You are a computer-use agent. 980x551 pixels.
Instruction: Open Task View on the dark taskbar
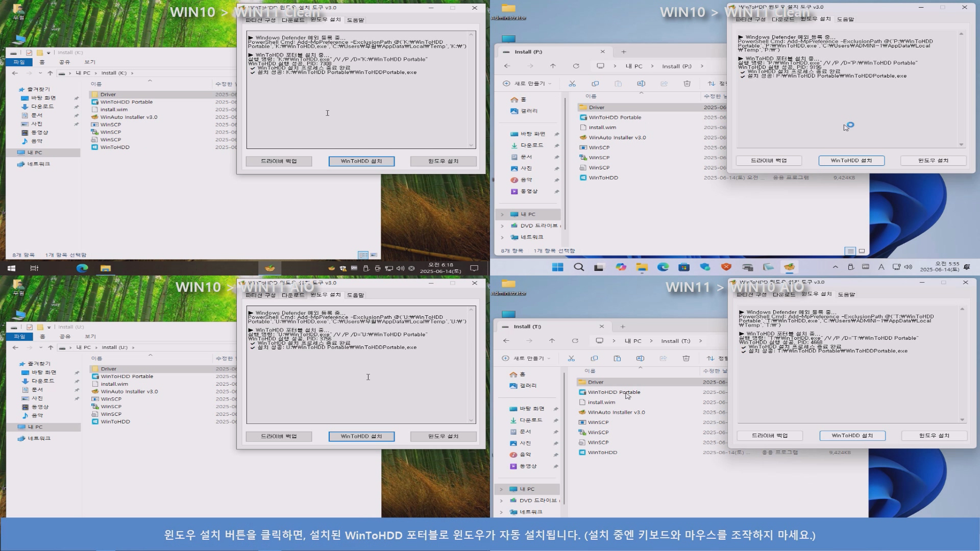click(34, 268)
